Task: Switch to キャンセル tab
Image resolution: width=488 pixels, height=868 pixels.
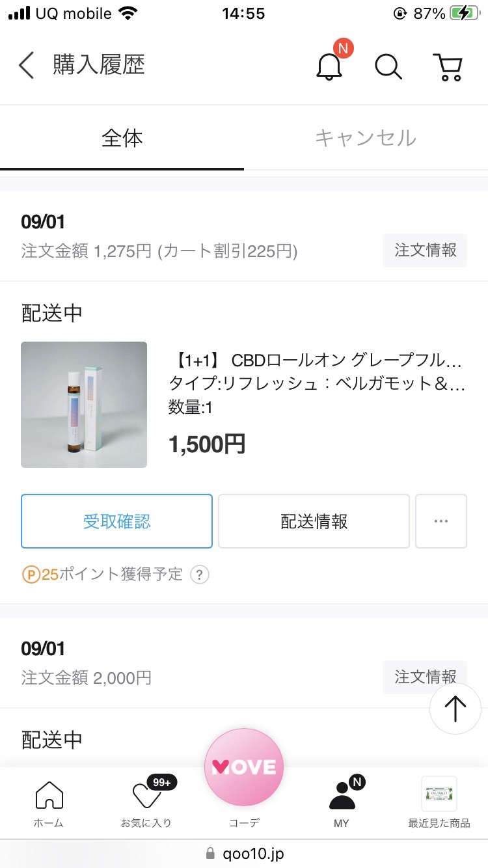Action: click(x=366, y=139)
